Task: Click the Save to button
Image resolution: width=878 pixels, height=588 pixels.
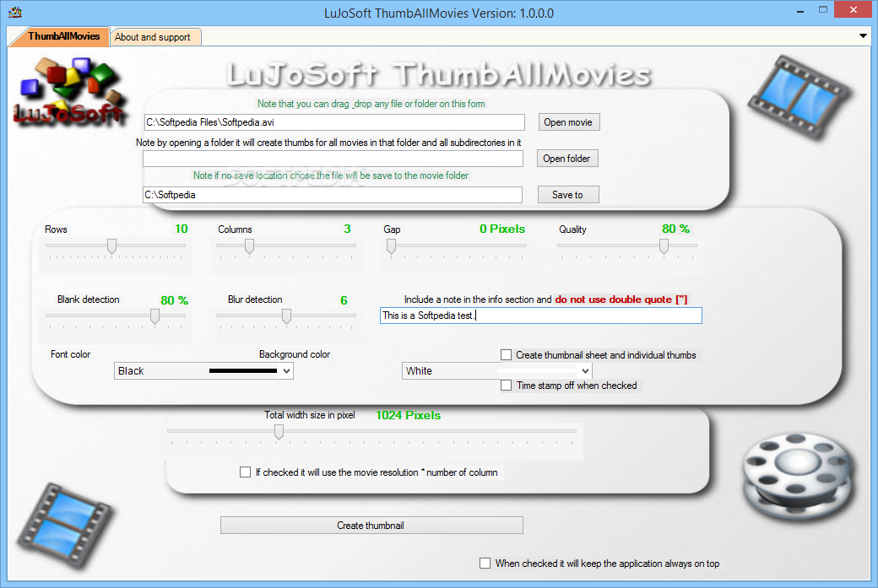Action: click(x=568, y=195)
